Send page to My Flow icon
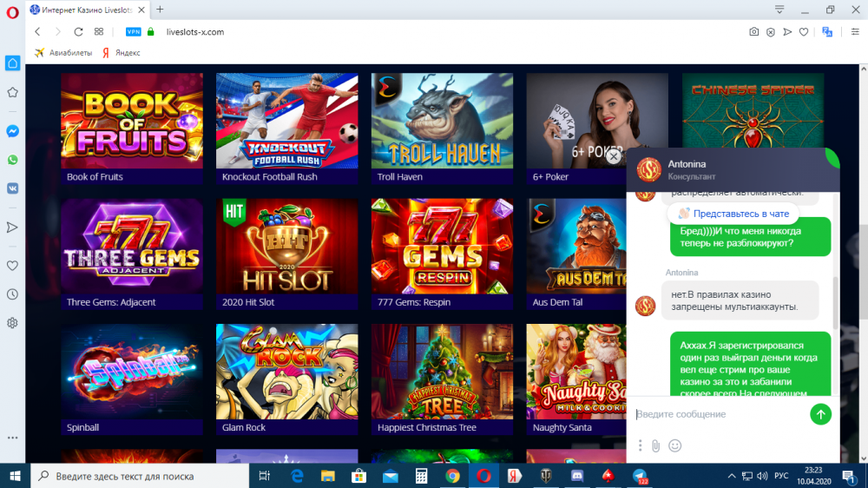This screenshot has height=488, width=868. pyautogui.click(x=787, y=32)
